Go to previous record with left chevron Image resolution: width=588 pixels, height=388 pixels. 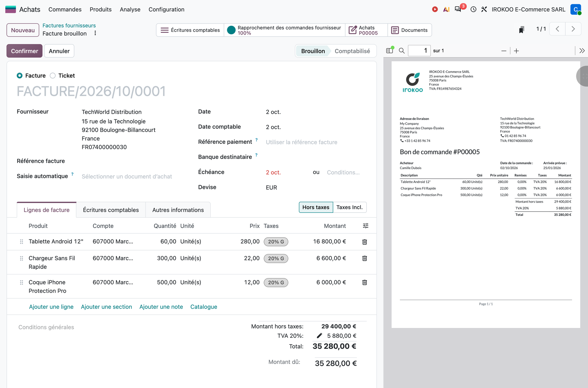[557, 29]
